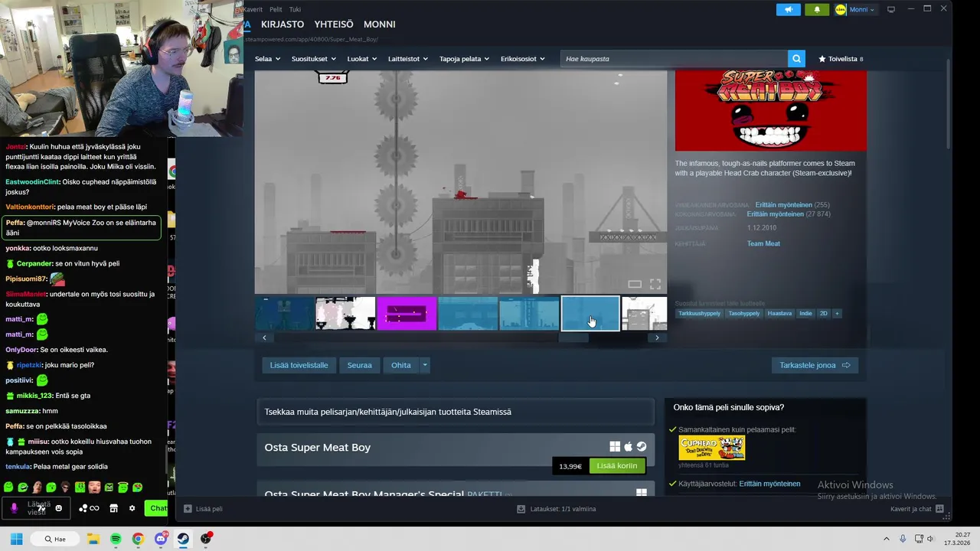The width and height of the screenshot is (980, 551).
Task: Open the Team Meat developer link
Action: [x=763, y=243]
